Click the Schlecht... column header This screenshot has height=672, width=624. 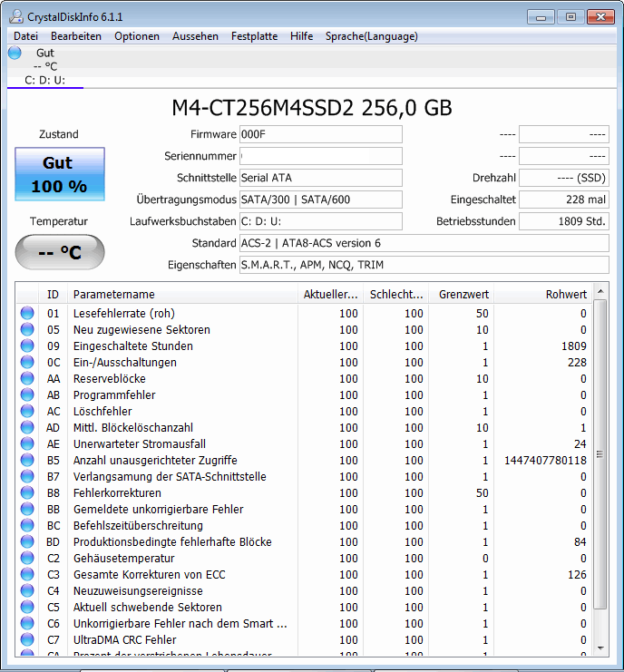pyautogui.click(x=396, y=295)
